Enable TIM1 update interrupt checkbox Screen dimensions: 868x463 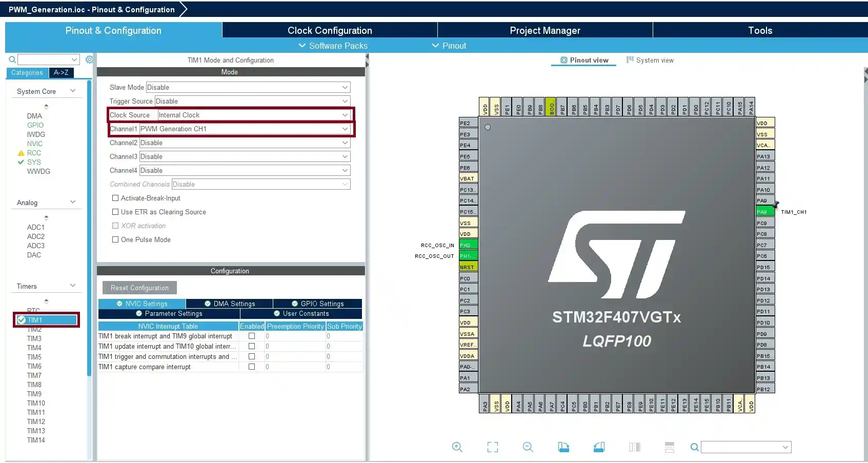pos(252,346)
